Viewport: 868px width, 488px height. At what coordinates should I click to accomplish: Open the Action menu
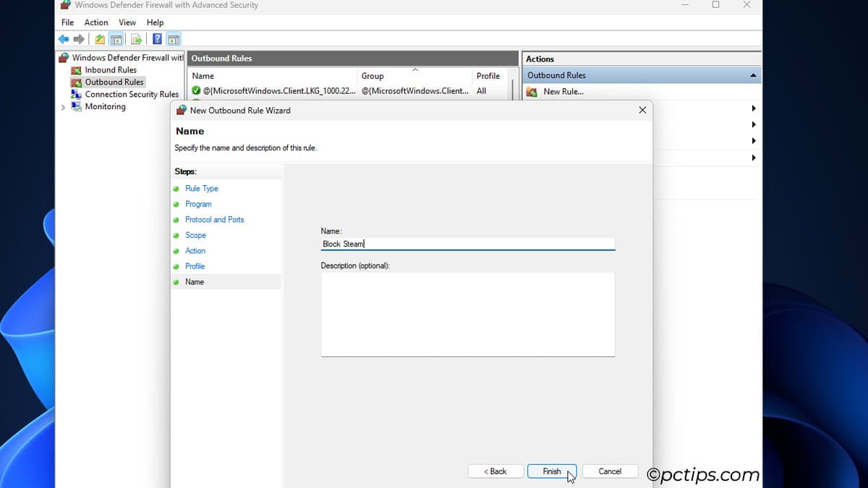[x=96, y=22]
